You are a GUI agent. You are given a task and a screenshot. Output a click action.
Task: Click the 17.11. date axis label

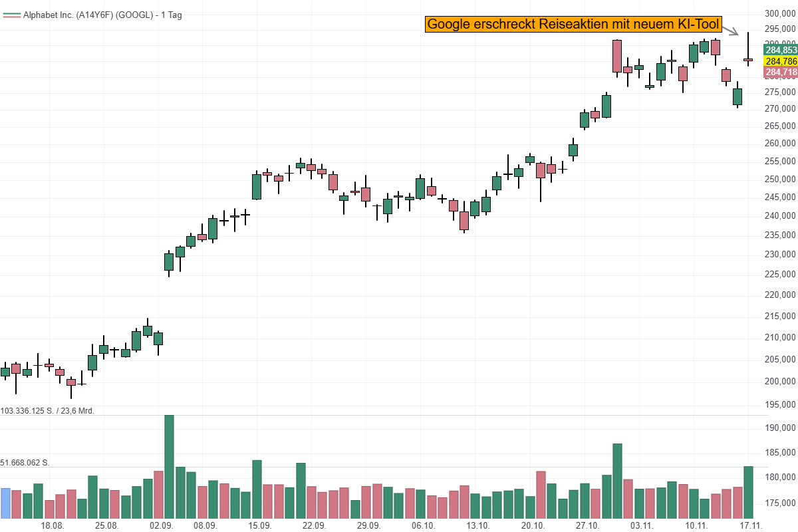751,525
